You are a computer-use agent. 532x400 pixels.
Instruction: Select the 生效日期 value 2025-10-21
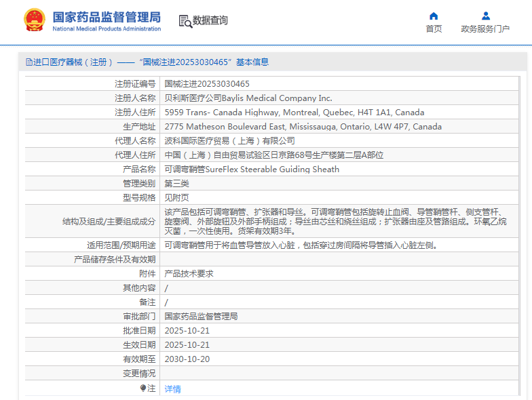point(187,344)
